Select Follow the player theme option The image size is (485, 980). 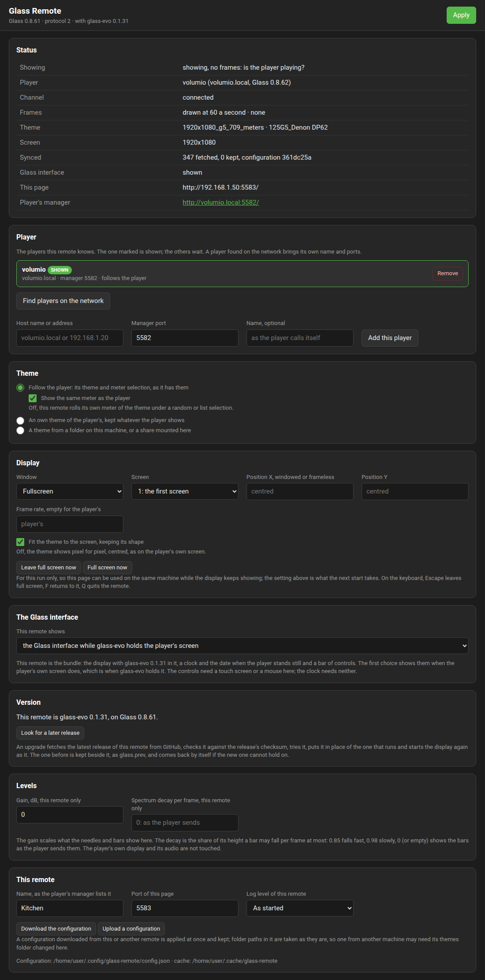point(20,388)
